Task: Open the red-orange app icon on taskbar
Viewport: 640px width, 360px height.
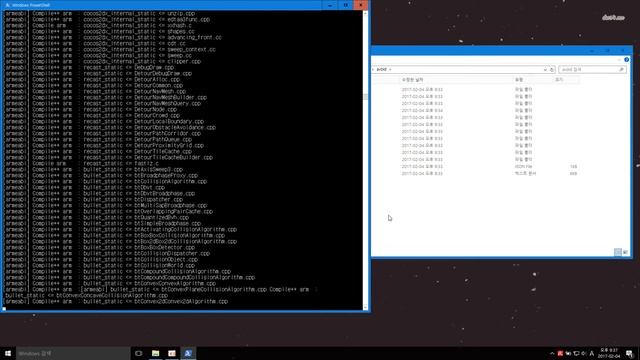Action: pyautogui.click(x=172, y=353)
